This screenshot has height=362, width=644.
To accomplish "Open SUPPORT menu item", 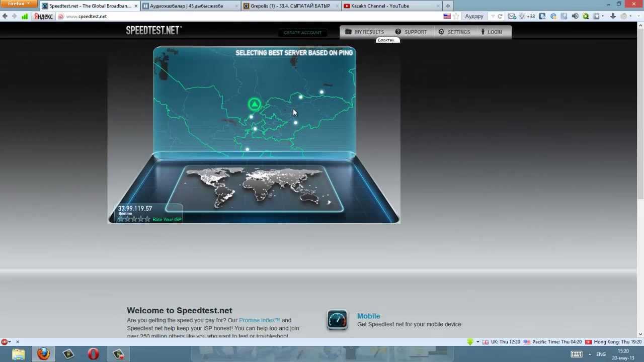I will tap(411, 32).
